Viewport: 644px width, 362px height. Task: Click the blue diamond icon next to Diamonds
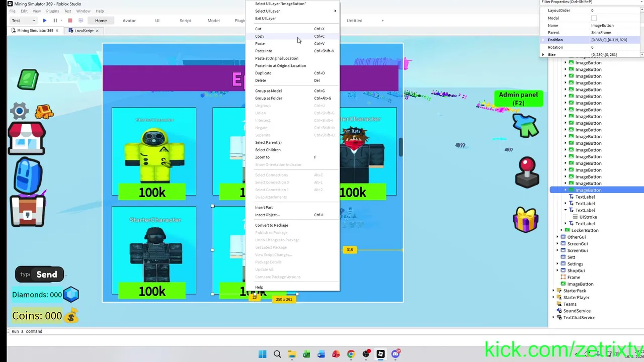point(71,295)
